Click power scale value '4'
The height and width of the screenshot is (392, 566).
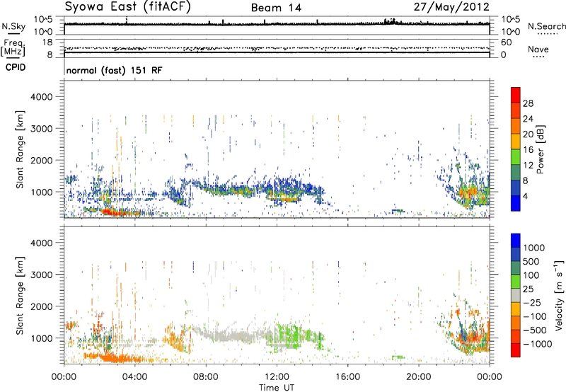[x=525, y=196]
